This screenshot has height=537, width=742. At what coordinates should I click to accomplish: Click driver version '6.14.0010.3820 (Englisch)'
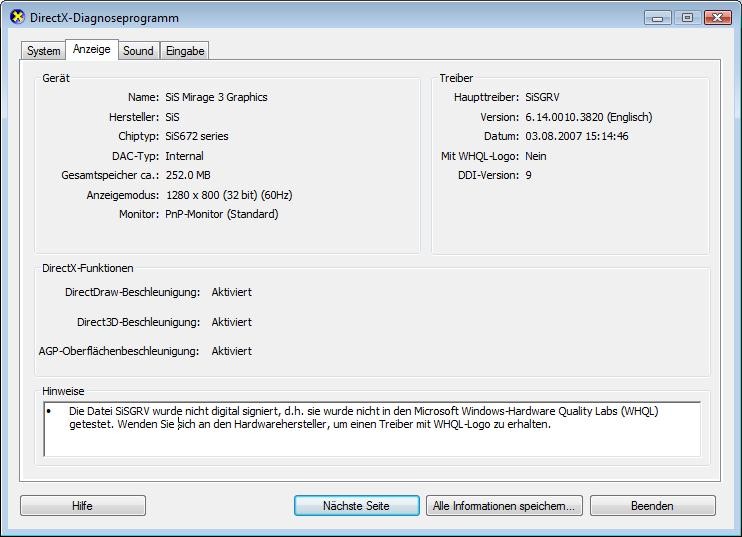point(589,117)
